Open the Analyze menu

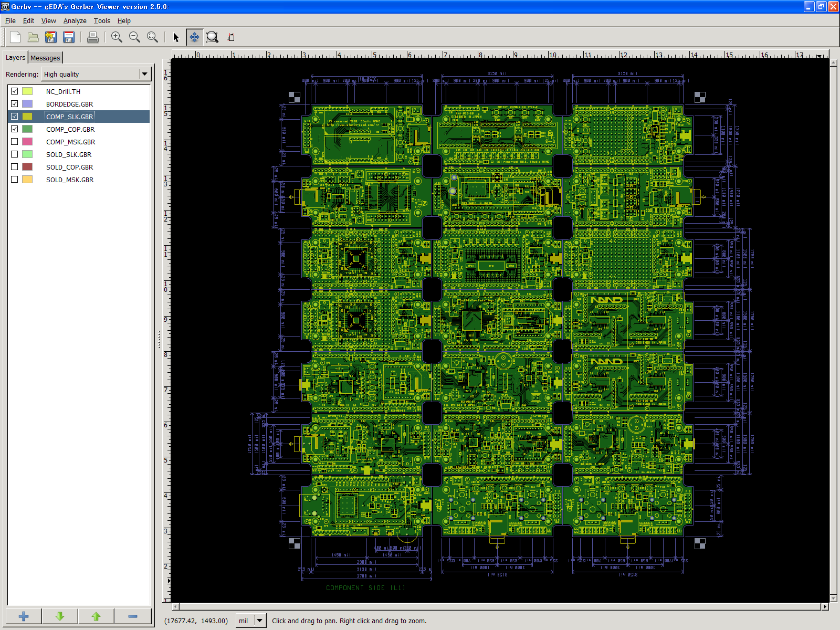pyautogui.click(x=75, y=21)
